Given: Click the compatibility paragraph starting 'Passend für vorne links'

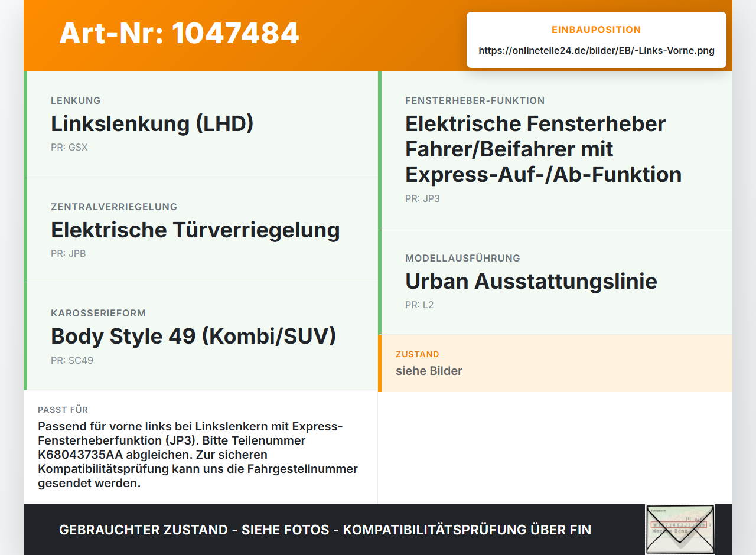Looking at the screenshot, I should (198, 455).
